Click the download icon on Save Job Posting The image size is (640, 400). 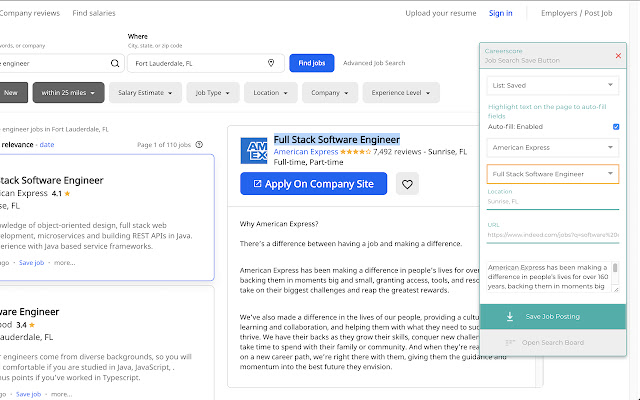(510, 316)
